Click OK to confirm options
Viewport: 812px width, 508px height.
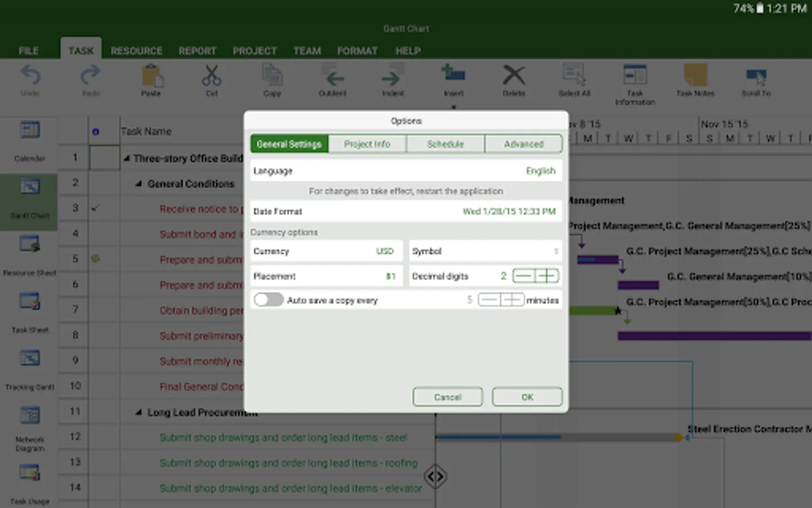coord(527,397)
